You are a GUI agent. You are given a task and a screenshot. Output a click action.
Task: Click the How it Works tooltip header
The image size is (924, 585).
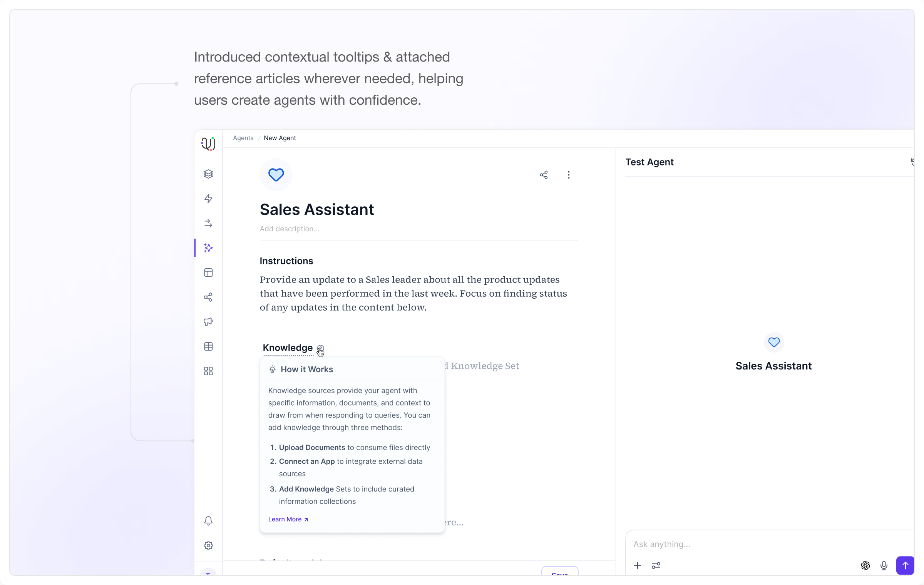[x=307, y=369]
